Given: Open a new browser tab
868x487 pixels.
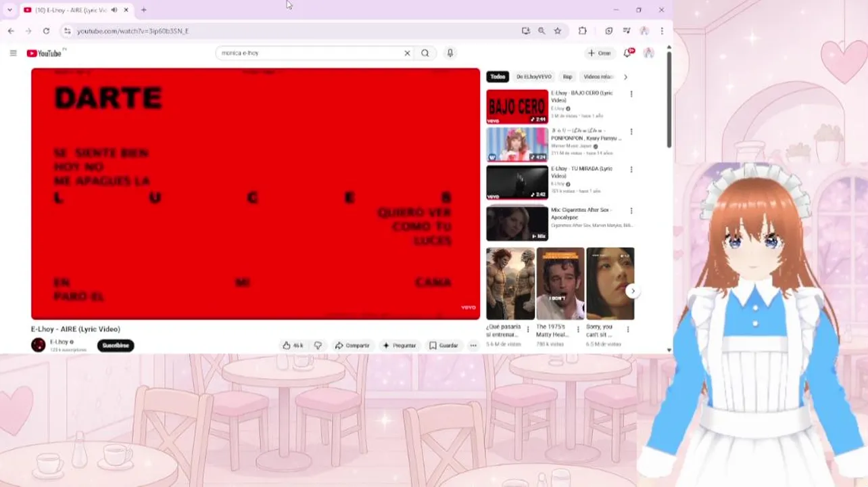Looking at the screenshot, I should (x=143, y=10).
